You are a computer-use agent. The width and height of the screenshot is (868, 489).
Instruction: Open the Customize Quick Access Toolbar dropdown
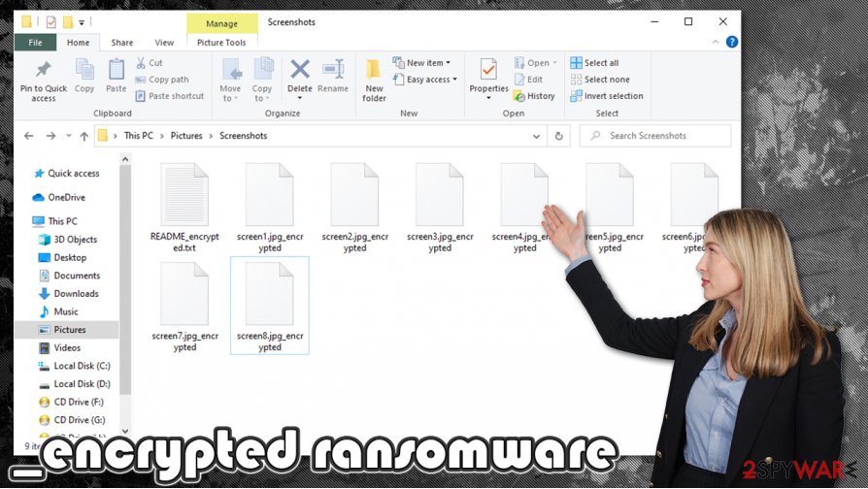tap(82, 22)
